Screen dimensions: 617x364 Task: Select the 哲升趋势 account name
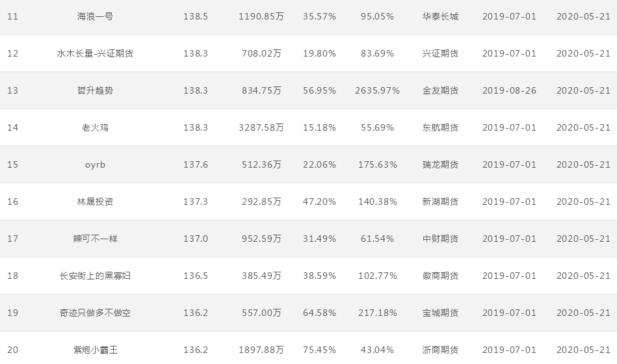tap(95, 90)
